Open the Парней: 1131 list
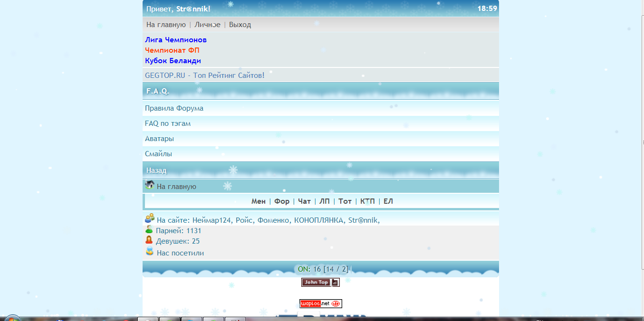The height and width of the screenshot is (321, 644). click(x=179, y=231)
